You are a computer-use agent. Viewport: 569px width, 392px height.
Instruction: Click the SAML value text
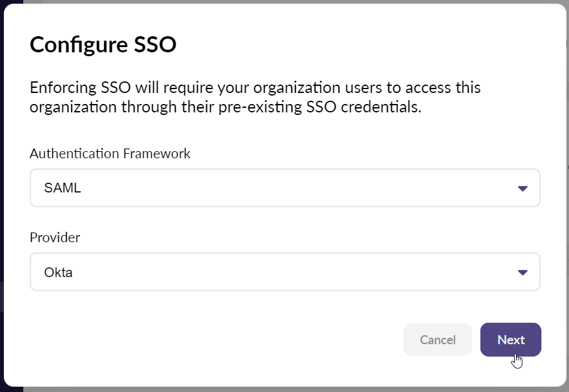[x=63, y=188]
